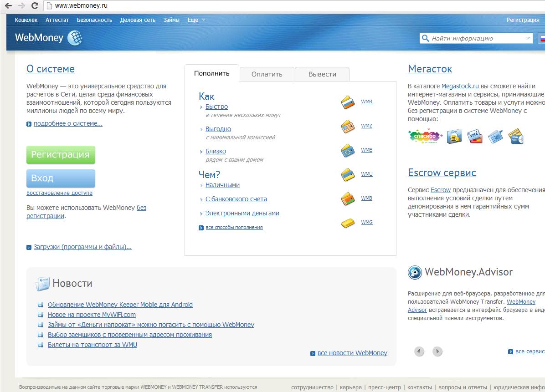This screenshot has width=545, height=392.
Task: Open the Escrow сервис heading link
Action: (442, 173)
